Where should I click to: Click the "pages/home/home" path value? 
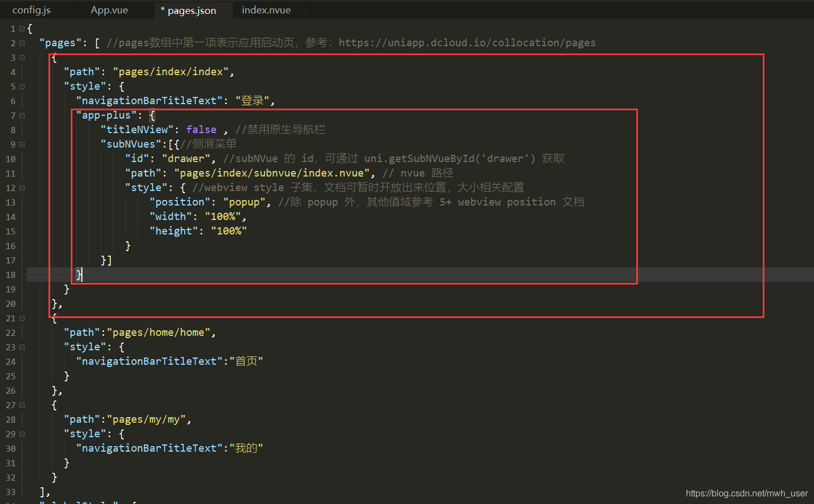pyautogui.click(x=158, y=332)
